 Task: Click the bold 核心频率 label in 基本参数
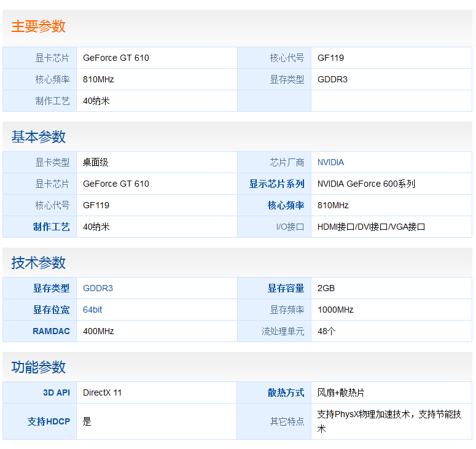click(286, 206)
